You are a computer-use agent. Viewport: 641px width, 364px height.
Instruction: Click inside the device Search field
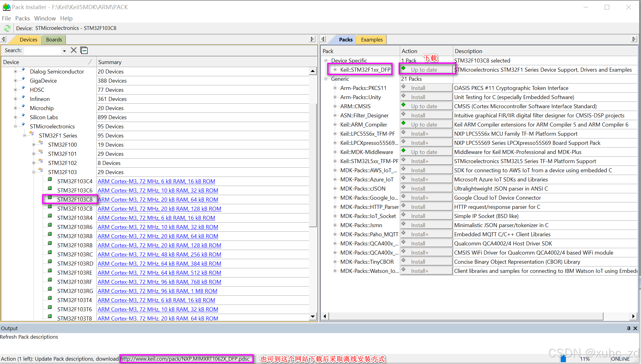coord(43,51)
